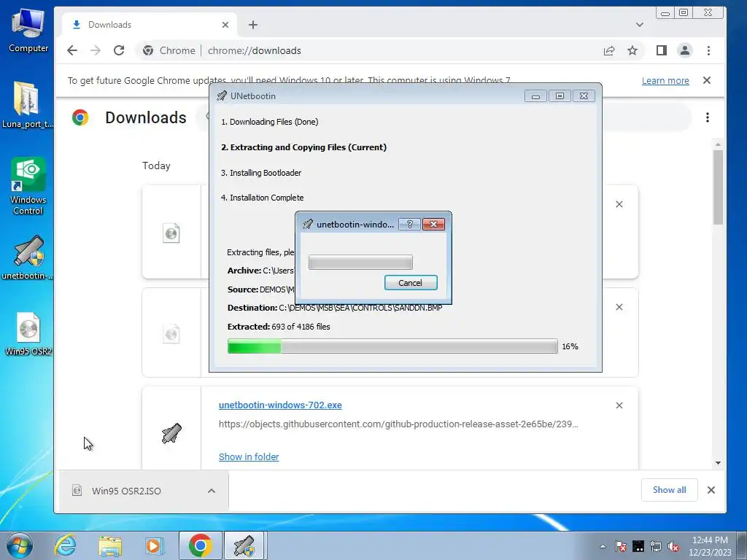Click the network tray icon
The height and width of the screenshot is (560, 747).
(x=656, y=546)
